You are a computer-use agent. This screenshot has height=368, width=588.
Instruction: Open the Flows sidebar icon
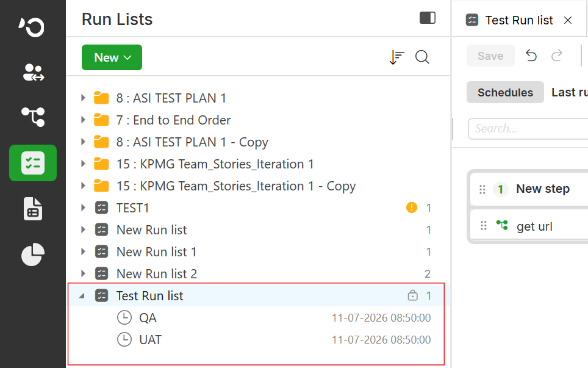(x=33, y=117)
